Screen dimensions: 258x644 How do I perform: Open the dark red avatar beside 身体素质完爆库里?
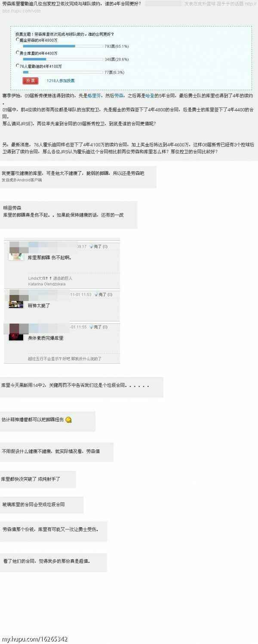(x=16, y=337)
